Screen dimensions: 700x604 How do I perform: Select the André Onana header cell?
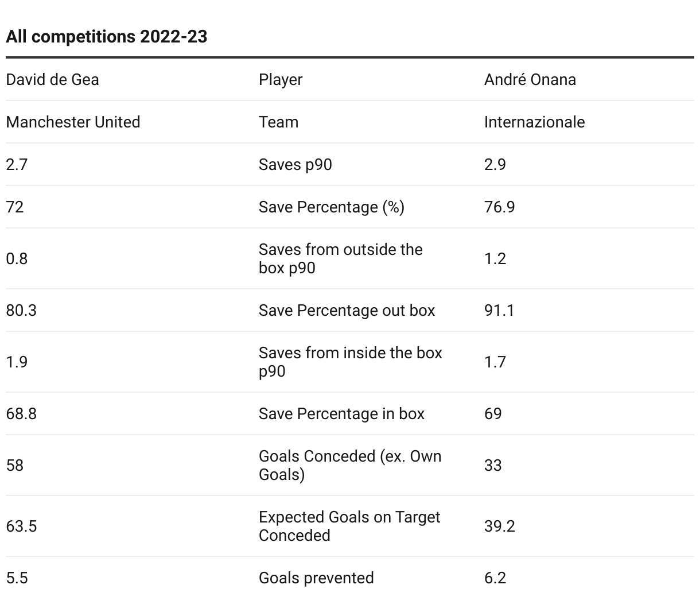click(530, 79)
